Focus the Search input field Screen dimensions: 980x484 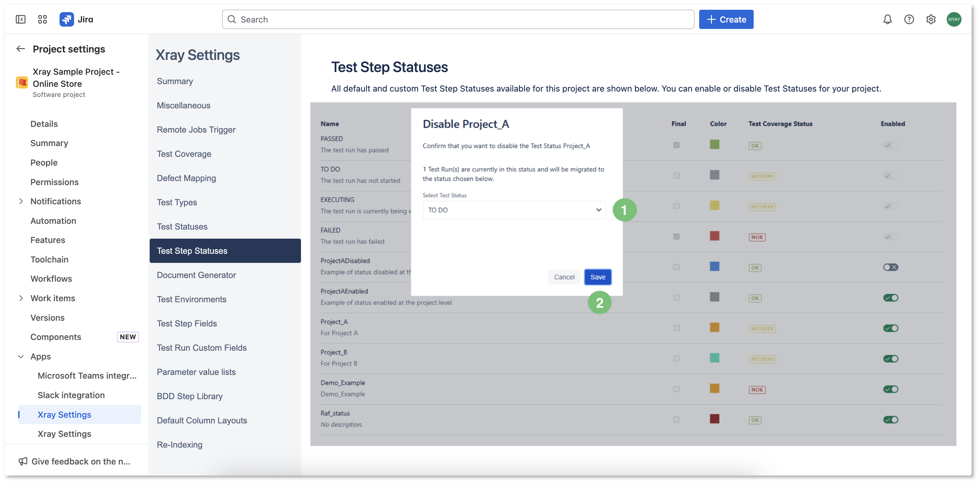point(458,20)
